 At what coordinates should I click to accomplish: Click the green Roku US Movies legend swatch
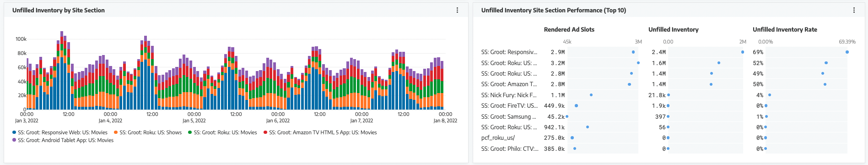tap(190, 132)
